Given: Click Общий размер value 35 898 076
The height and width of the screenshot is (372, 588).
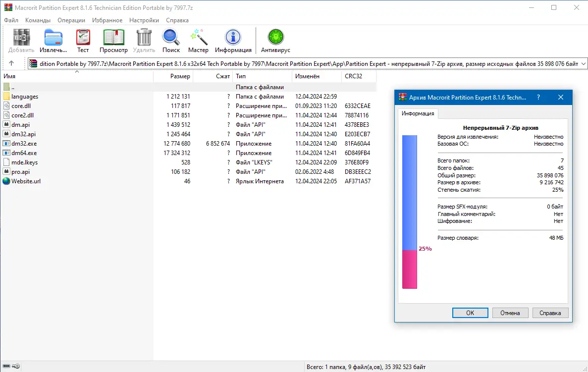Looking at the screenshot, I should coord(550,175).
